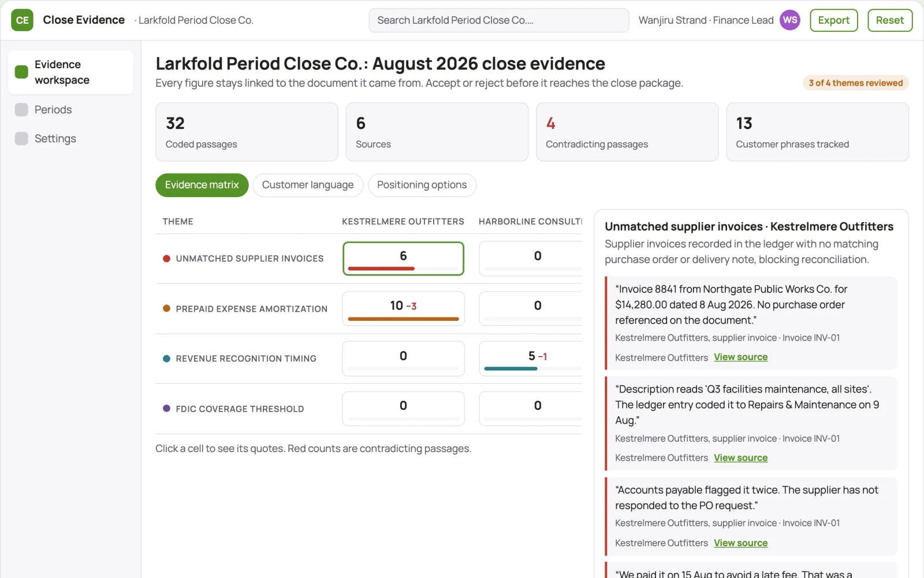Open Periods in the sidebar
This screenshot has width=924, height=578.
pyautogui.click(x=70, y=110)
